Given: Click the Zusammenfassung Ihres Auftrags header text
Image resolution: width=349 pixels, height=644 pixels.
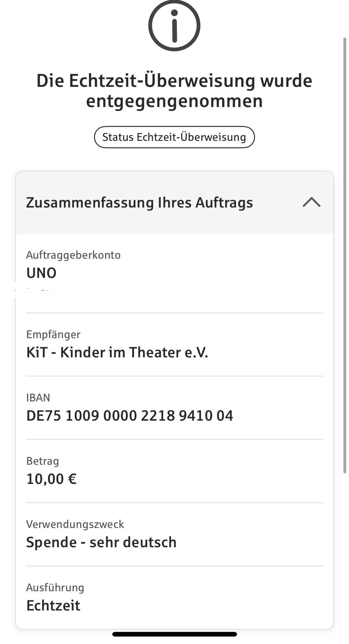Looking at the screenshot, I should (x=139, y=203).
